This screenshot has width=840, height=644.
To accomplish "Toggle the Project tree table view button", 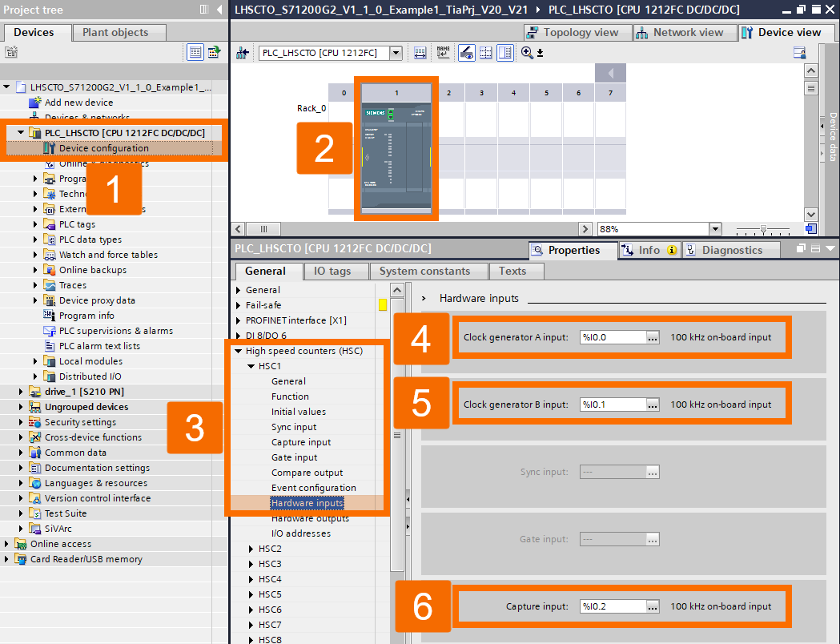I will click(195, 52).
